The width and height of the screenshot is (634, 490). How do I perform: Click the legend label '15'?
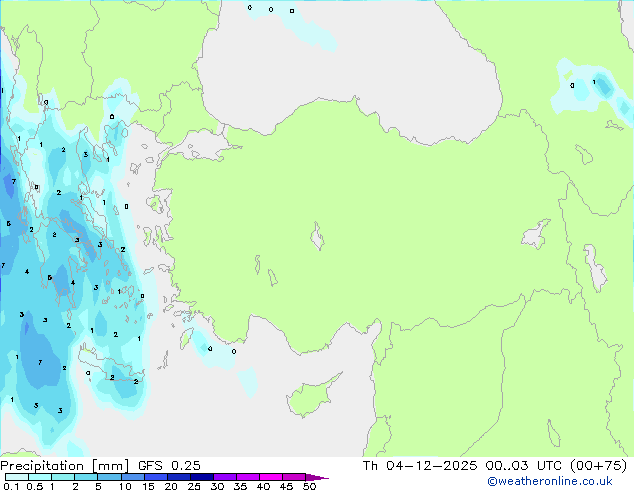148,486
